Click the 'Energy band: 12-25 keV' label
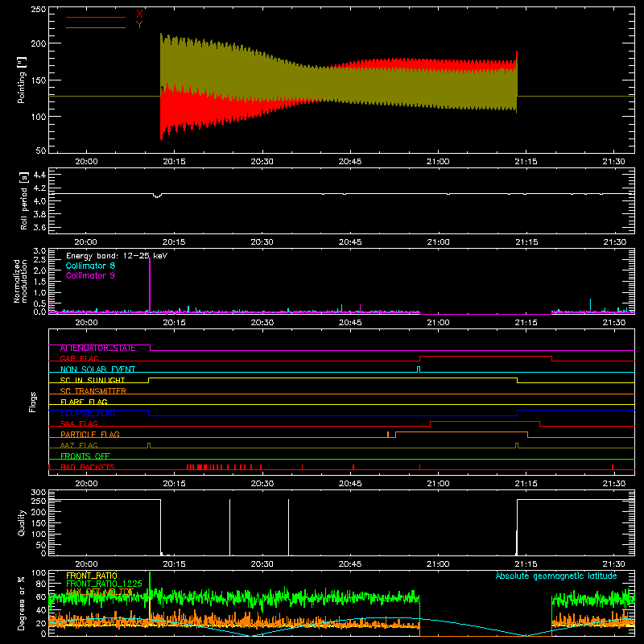 pyautogui.click(x=117, y=256)
